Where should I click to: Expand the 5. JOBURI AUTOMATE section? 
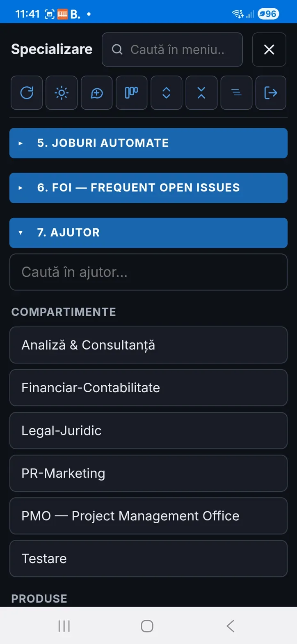click(148, 143)
